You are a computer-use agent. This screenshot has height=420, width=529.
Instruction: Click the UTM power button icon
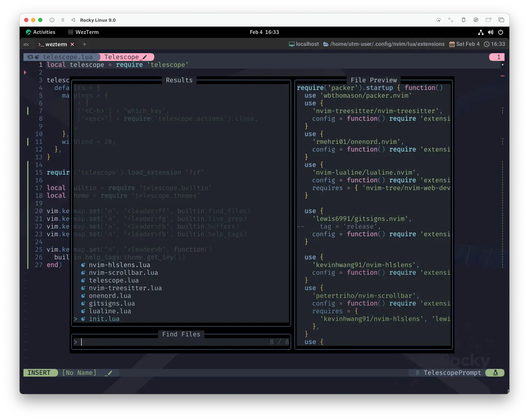52,20
